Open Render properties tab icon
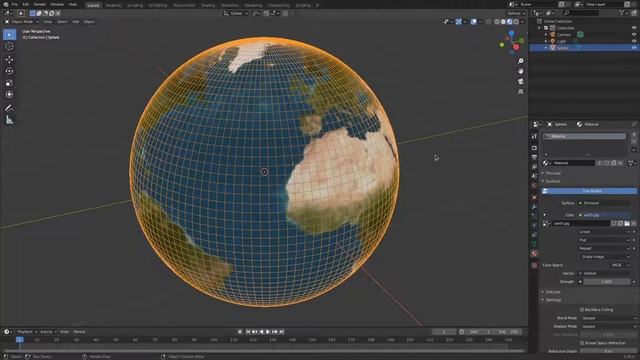This screenshot has height=360, width=640. 534,148
